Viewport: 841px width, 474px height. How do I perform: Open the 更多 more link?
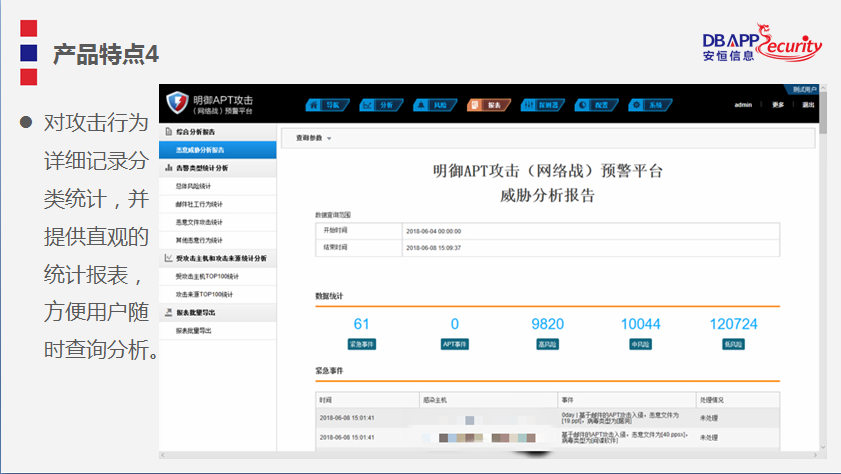[778, 105]
